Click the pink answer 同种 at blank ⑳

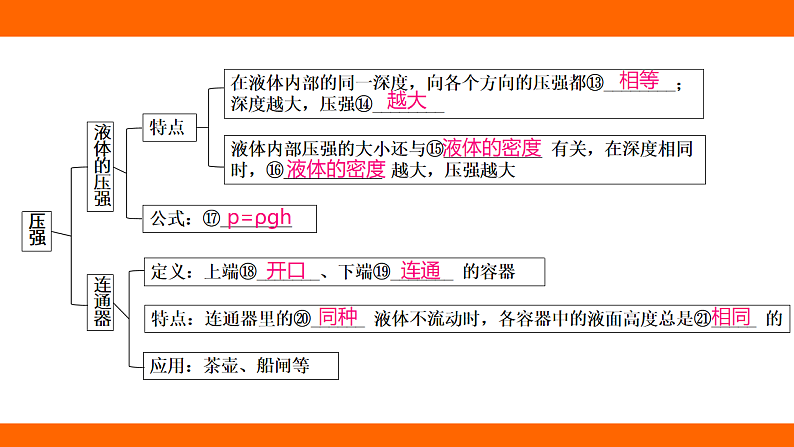tap(337, 318)
